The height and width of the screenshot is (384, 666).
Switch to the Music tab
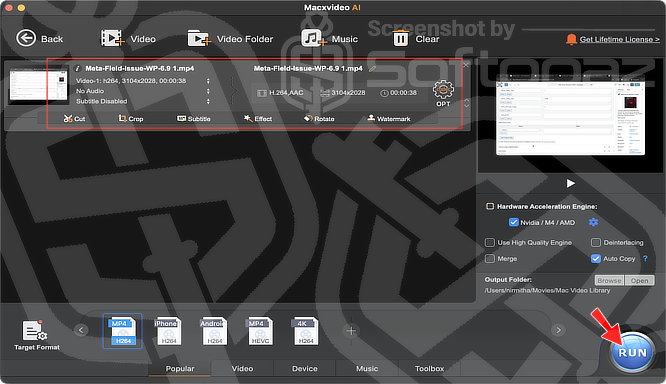367,369
